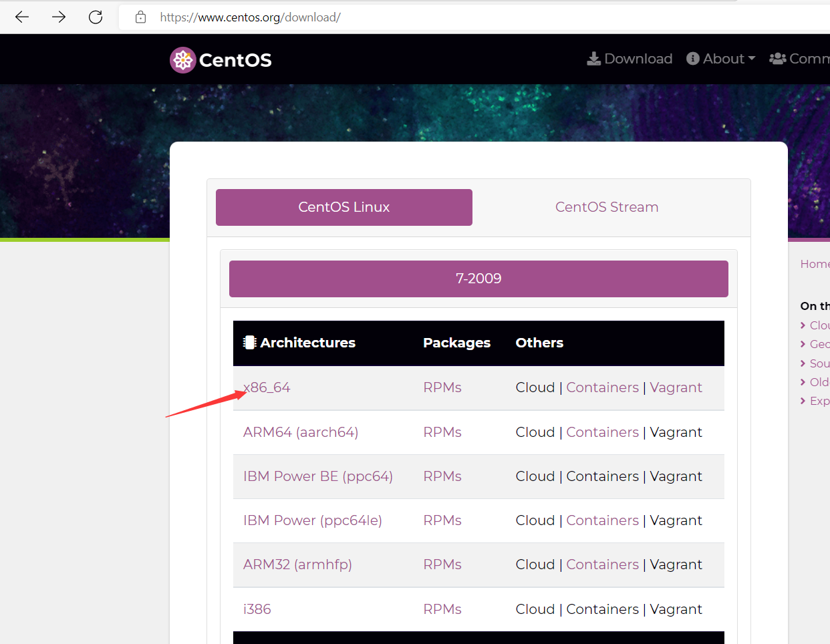Open the IBM Power (ppc64le) link
The image size is (830, 644).
coord(313,520)
